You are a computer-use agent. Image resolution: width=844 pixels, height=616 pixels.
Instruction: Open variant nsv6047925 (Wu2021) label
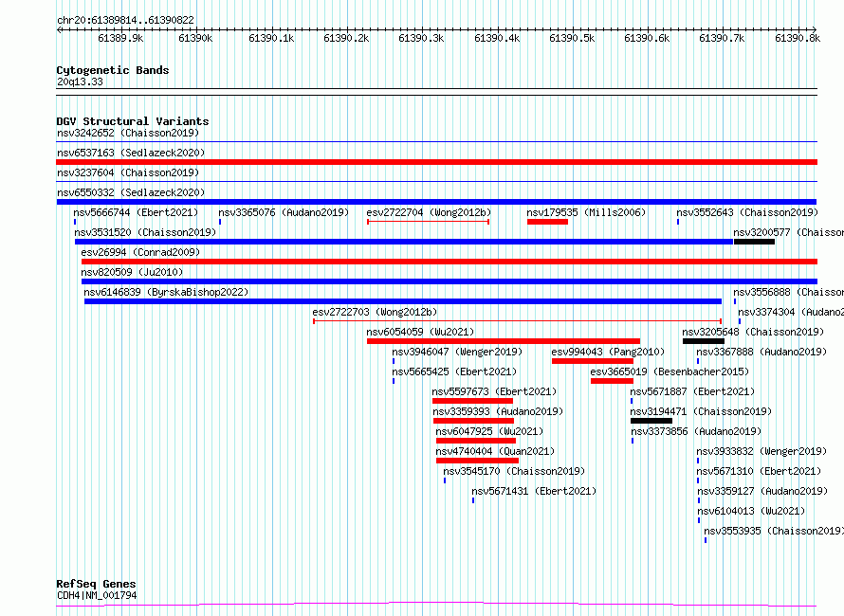[x=489, y=431]
